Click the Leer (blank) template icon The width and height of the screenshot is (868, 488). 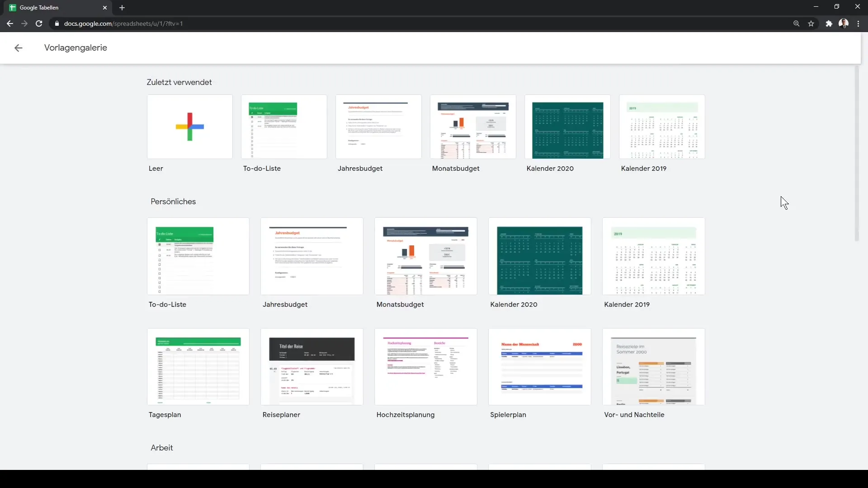click(190, 127)
